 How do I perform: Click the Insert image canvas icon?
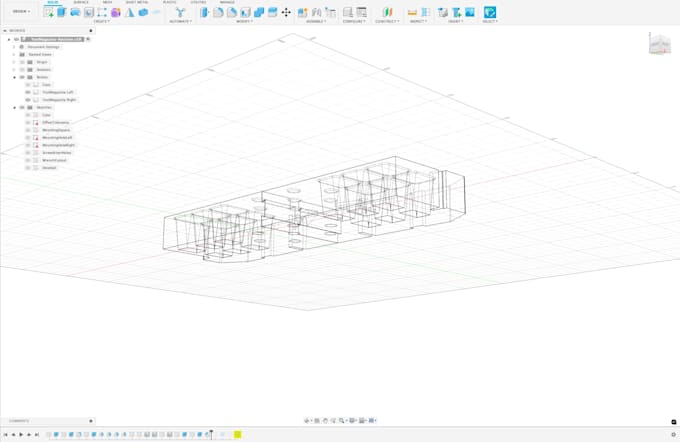(x=470, y=12)
